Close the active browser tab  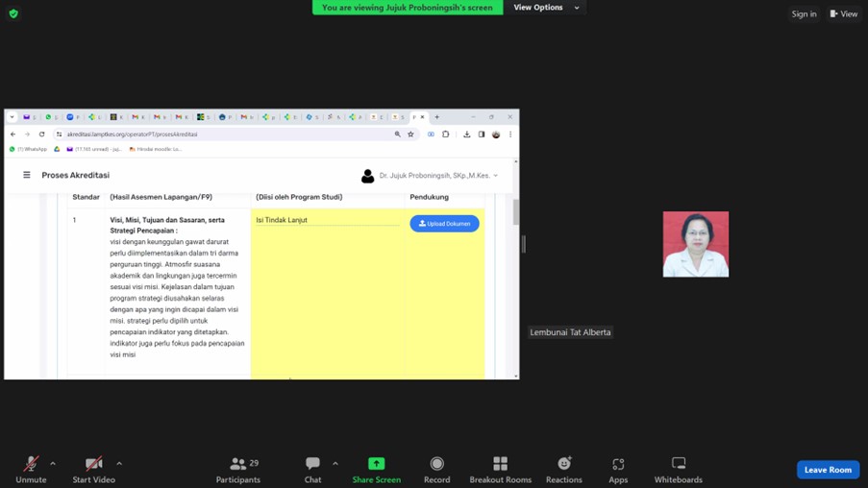coord(422,117)
